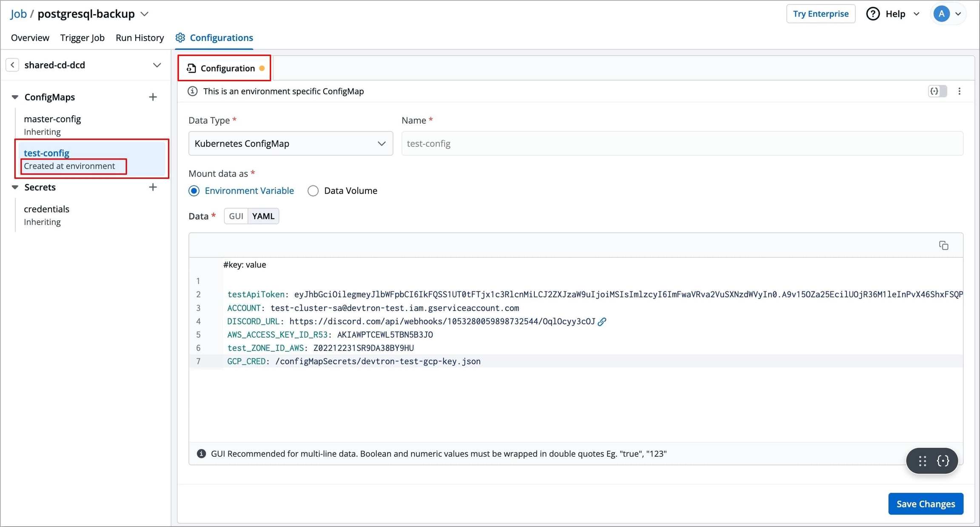
Task: Click the Help question mark icon
Action: click(x=873, y=14)
